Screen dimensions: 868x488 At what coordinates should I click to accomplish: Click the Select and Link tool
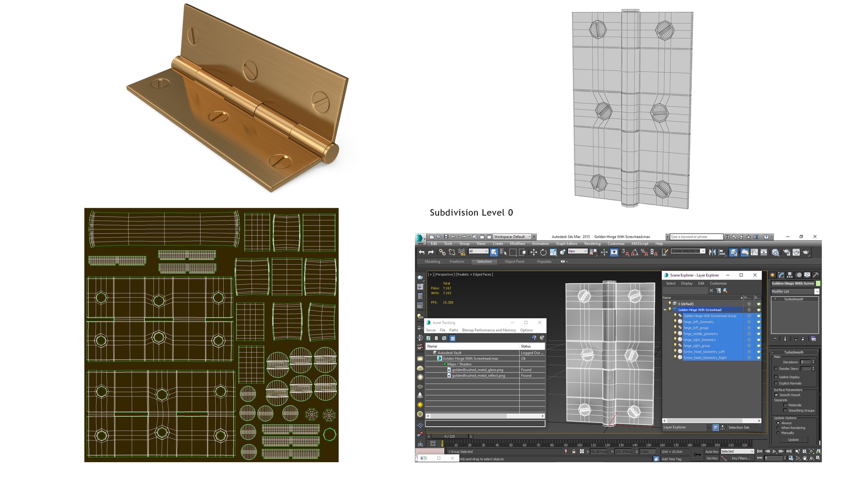[x=442, y=252]
